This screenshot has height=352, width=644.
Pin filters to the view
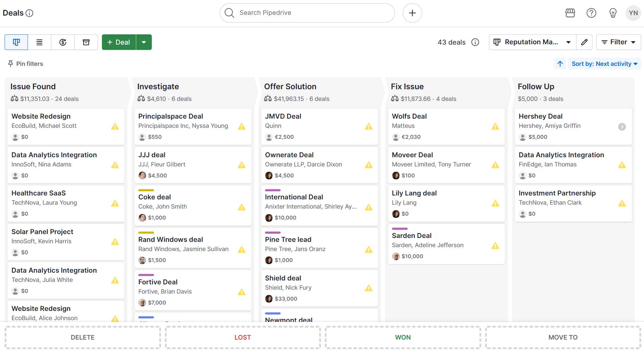pos(25,64)
